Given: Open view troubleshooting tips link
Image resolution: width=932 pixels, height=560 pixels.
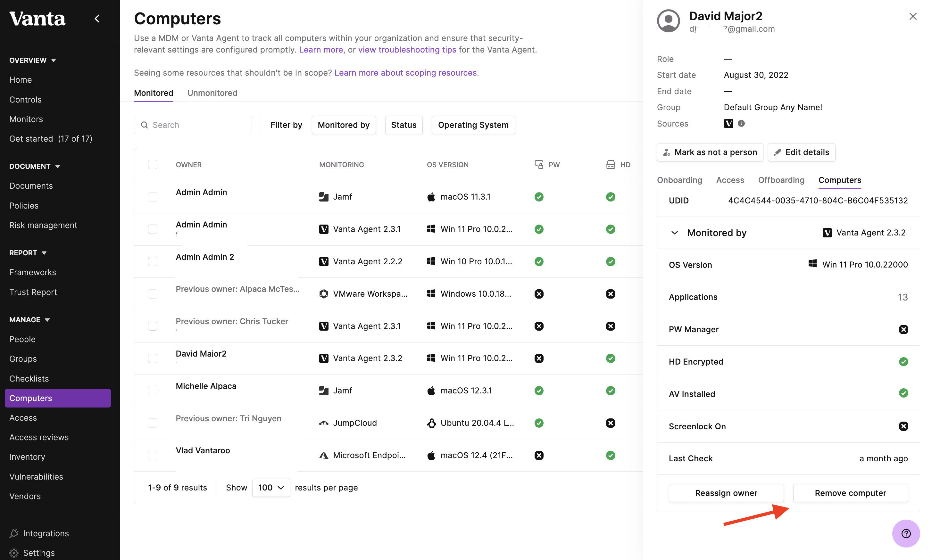Looking at the screenshot, I should 407,49.
